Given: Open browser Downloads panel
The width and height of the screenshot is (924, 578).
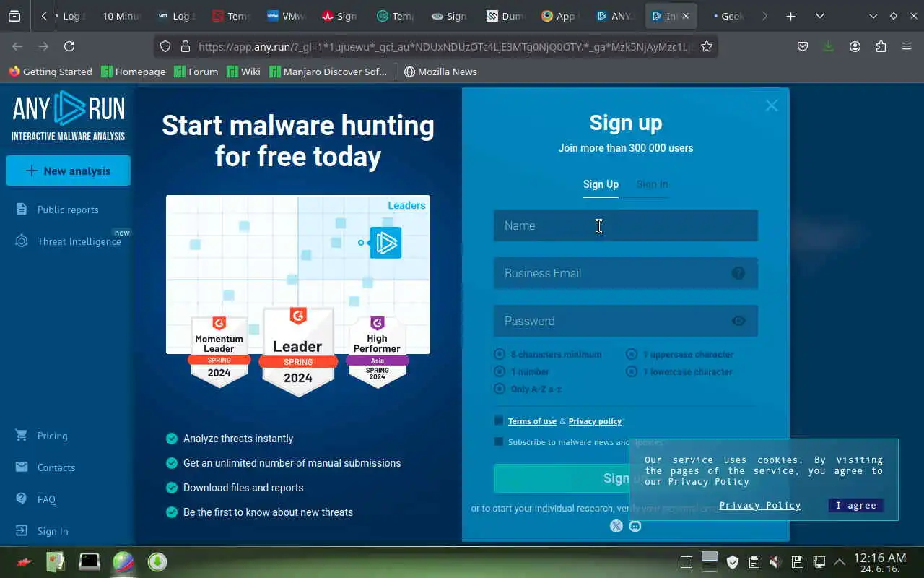Looking at the screenshot, I should (828, 46).
